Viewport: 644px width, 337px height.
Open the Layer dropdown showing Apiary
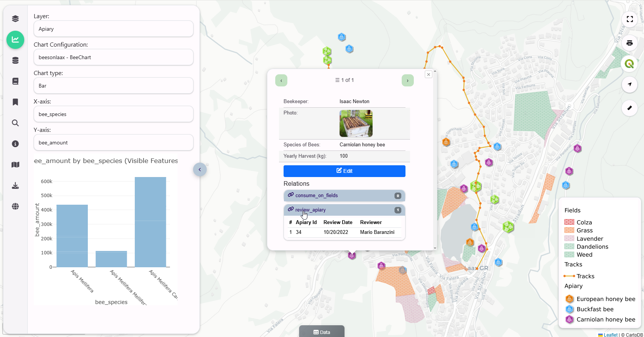114,29
